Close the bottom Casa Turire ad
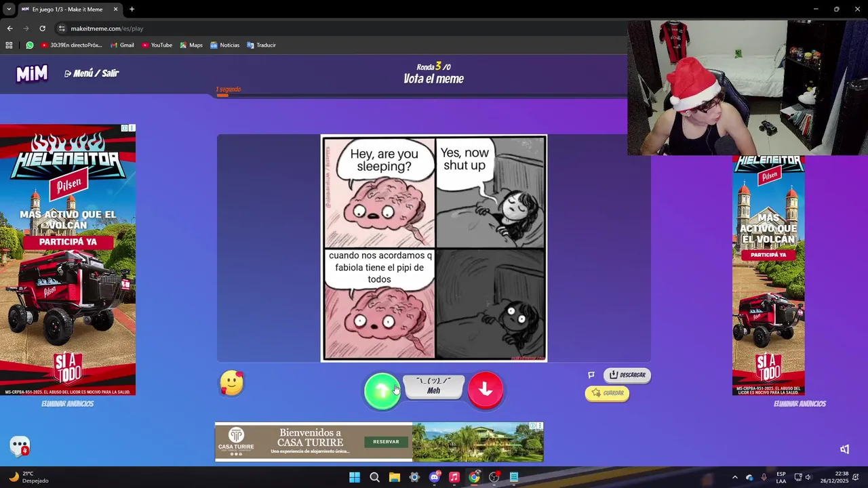The height and width of the screenshot is (488, 868). [540, 426]
